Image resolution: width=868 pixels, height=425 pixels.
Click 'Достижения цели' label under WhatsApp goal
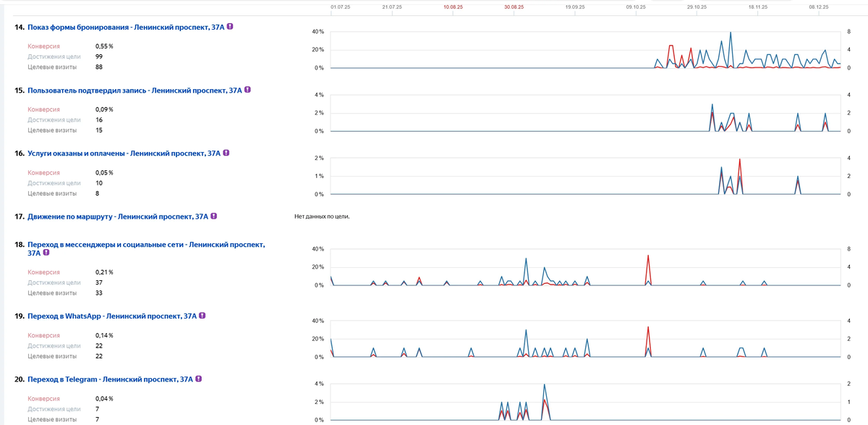[54, 346]
